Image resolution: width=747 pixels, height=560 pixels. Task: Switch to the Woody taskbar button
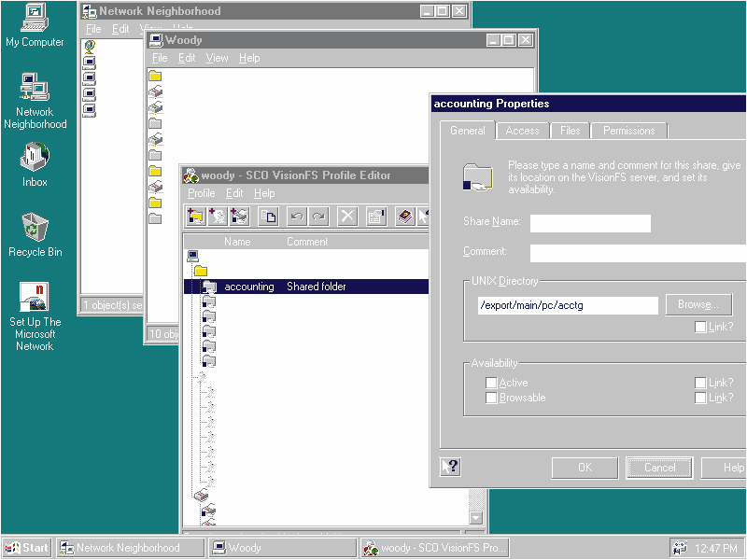point(283,548)
